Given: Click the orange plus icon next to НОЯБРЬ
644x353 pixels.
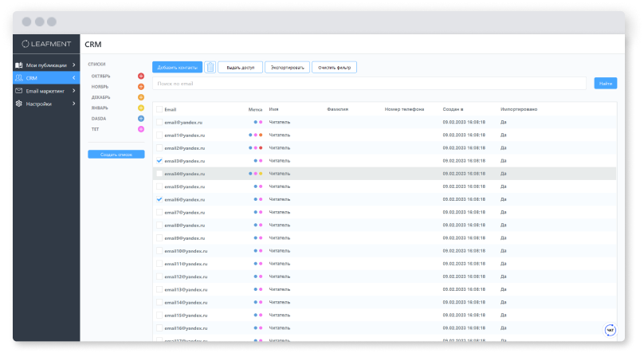Looking at the screenshot, I should point(141,87).
